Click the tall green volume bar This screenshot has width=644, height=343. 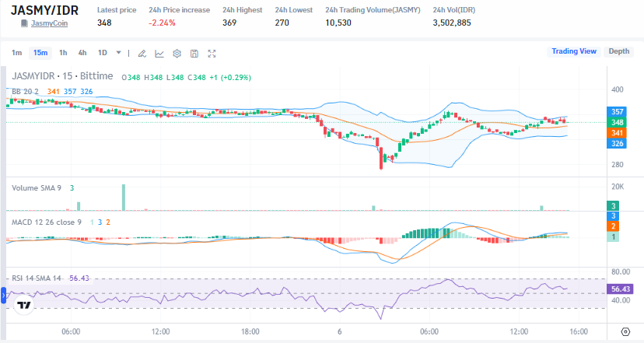click(124, 198)
